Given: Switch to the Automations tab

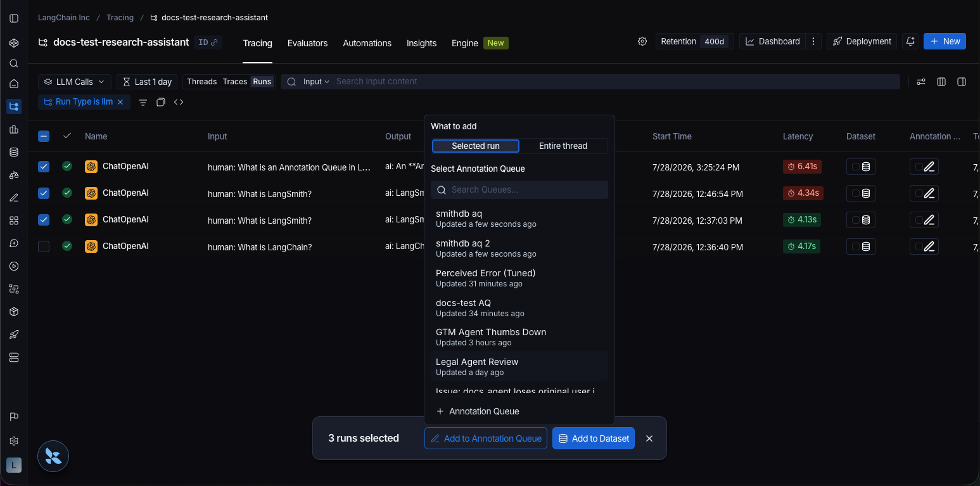Looking at the screenshot, I should (x=367, y=43).
